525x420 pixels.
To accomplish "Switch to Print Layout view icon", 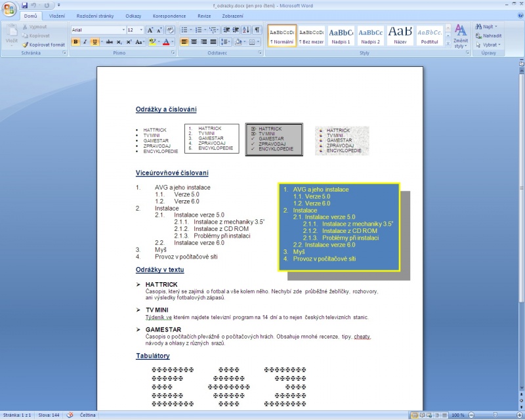I will pyautogui.click(x=415, y=415).
